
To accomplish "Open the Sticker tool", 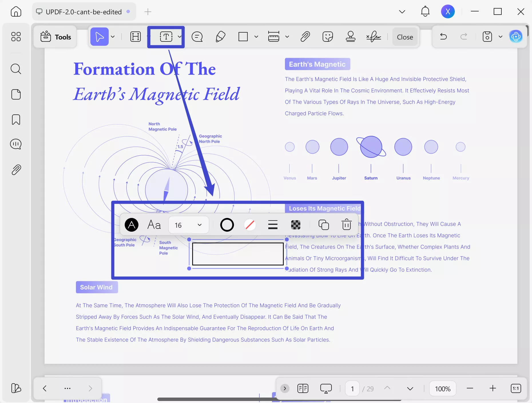I will [327, 37].
